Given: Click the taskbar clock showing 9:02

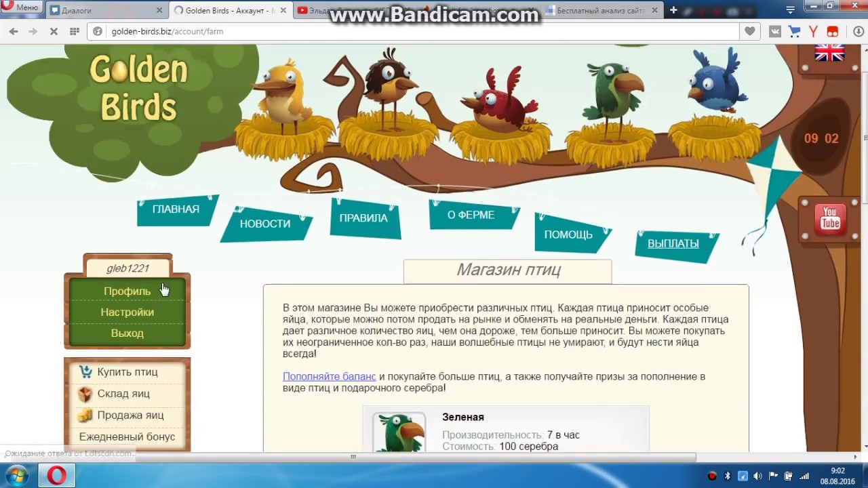Looking at the screenshot, I should (837, 476).
